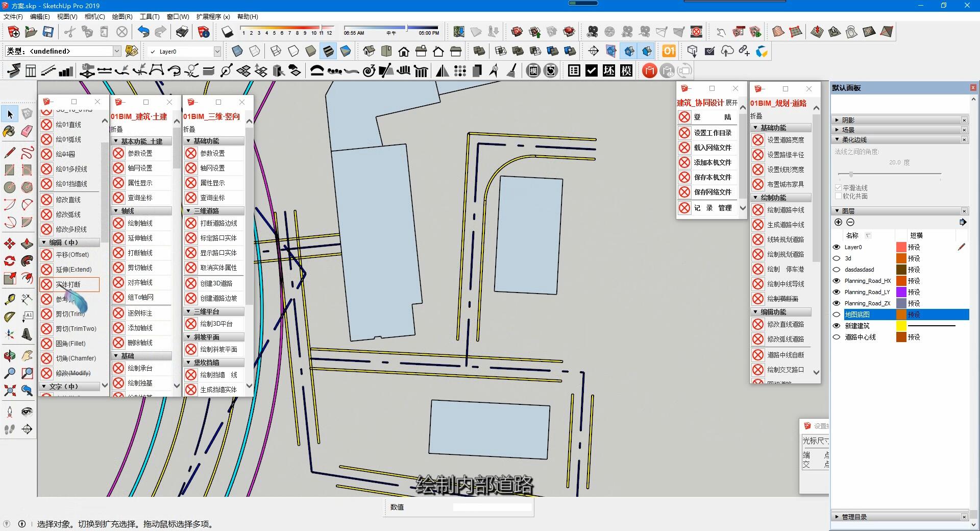Add a layer with plus icon
Image resolution: width=980 pixels, height=531 pixels.
point(838,222)
